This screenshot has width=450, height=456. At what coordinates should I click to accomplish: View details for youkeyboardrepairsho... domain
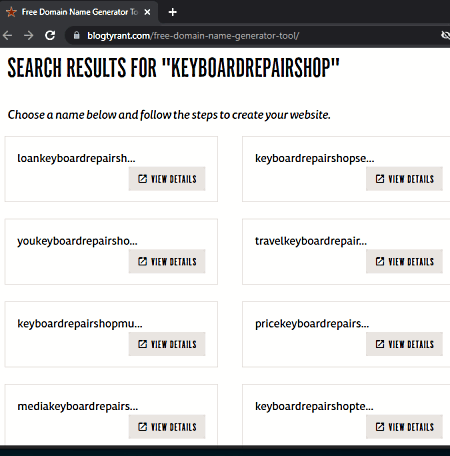coord(167,262)
